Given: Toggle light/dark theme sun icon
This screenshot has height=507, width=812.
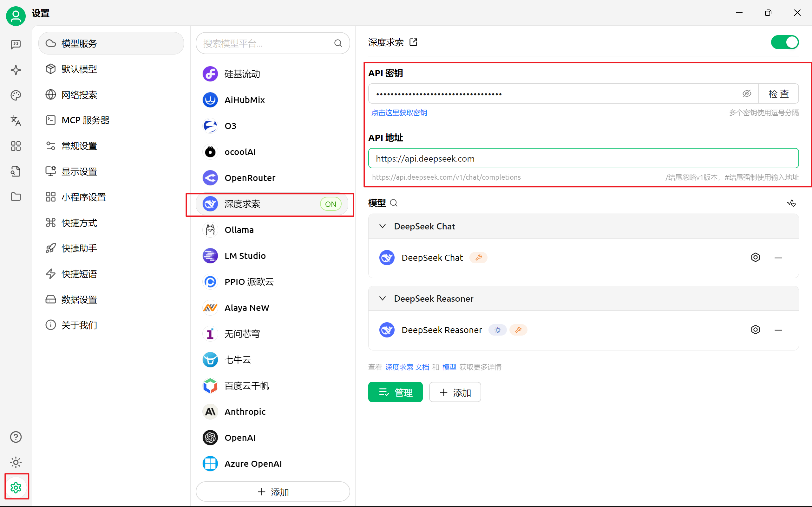Looking at the screenshot, I should point(16,462).
